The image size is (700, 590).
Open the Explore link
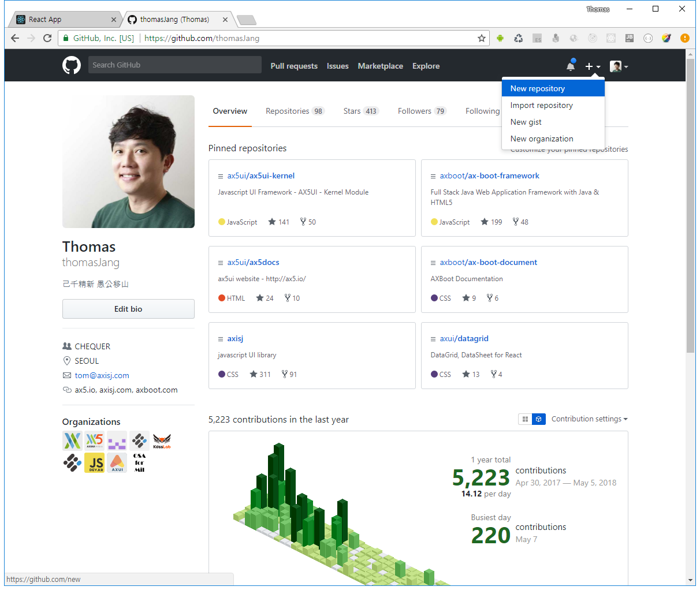[x=426, y=66]
